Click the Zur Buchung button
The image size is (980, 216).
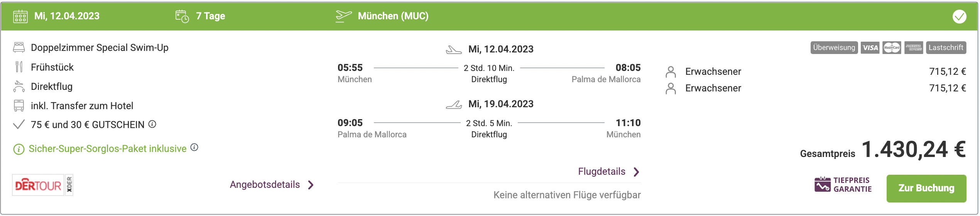pyautogui.click(x=926, y=188)
